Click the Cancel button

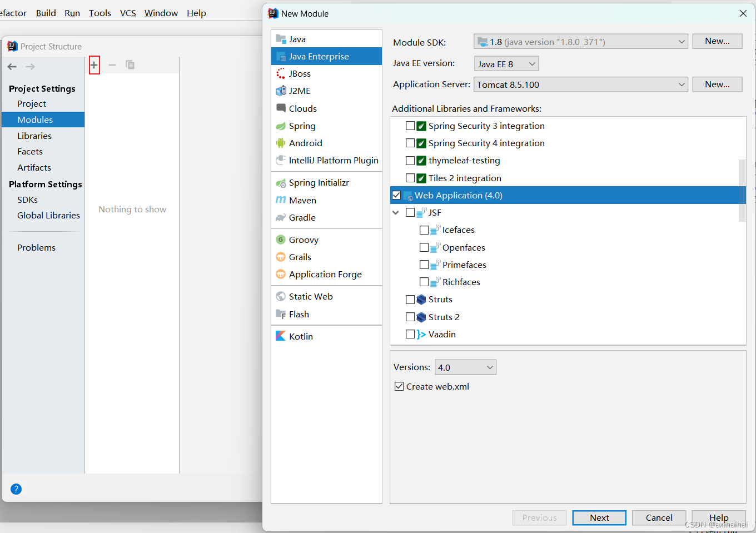(x=659, y=517)
